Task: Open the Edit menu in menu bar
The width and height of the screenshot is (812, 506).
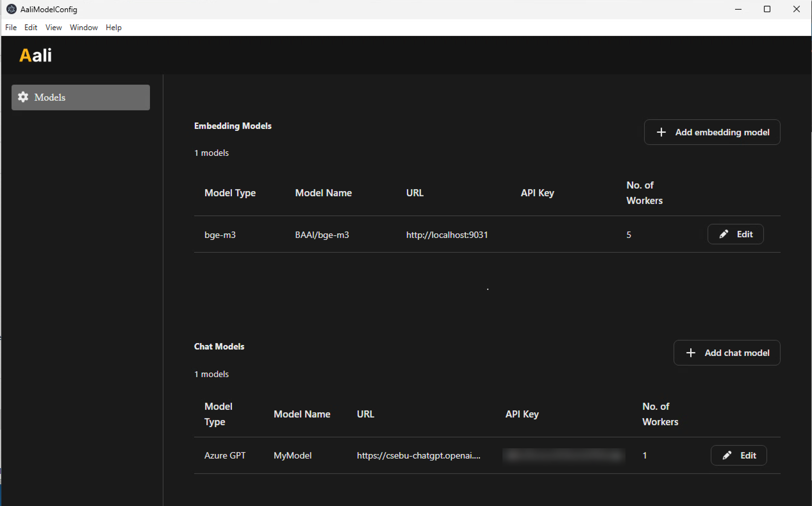Action: (30, 28)
